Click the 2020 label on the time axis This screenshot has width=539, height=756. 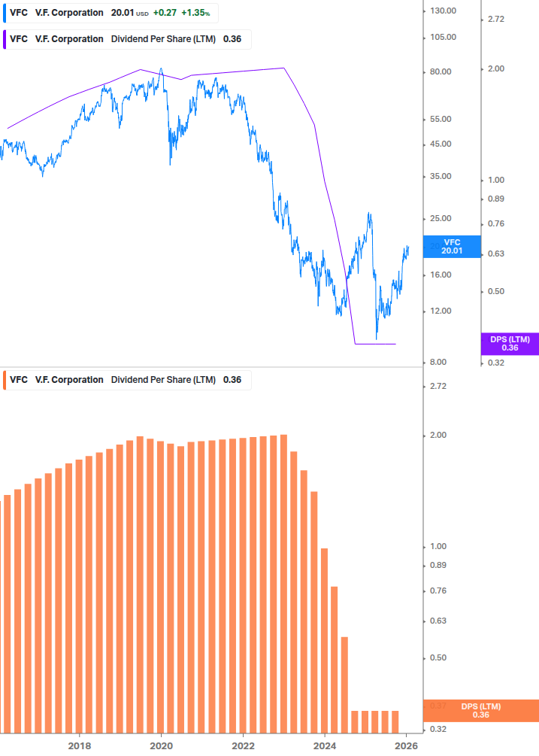point(162,745)
